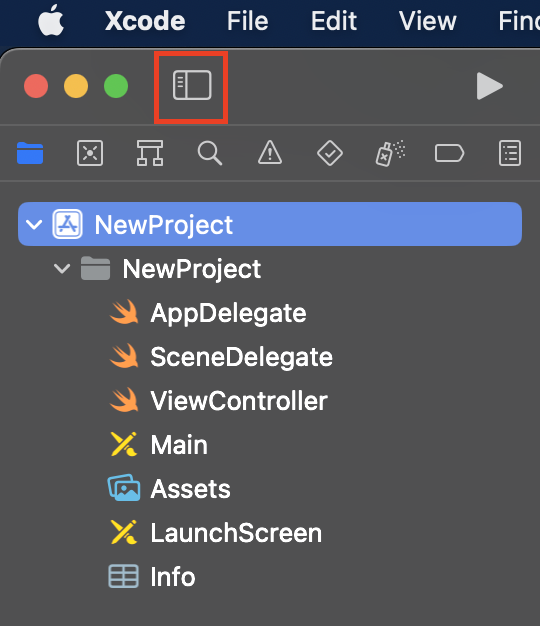Click the ViewController Swift file icon

(124, 400)
